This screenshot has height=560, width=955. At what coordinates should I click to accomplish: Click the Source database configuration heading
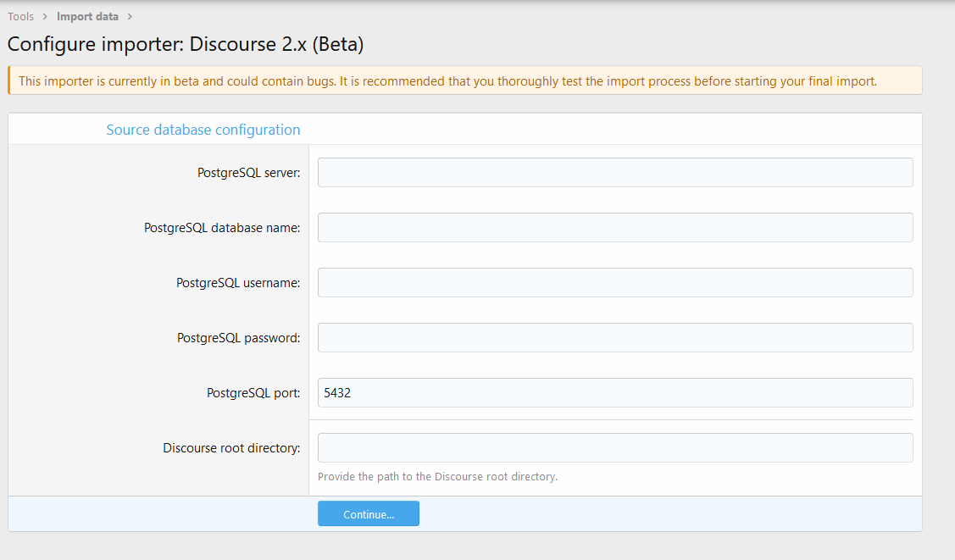point(203,130)
